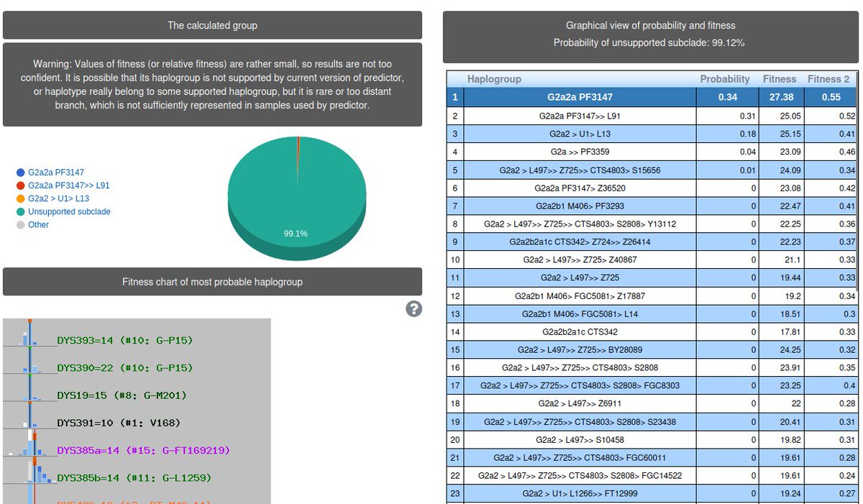
Task: Select row G2a2 > L497>> Z725> Z40867
Action: [653, 260]
